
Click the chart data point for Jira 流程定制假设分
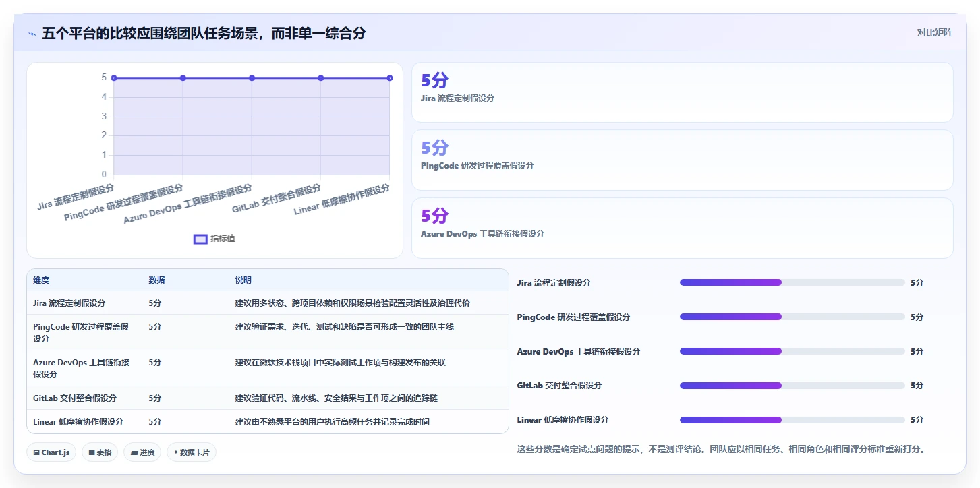tap(114, 78)
